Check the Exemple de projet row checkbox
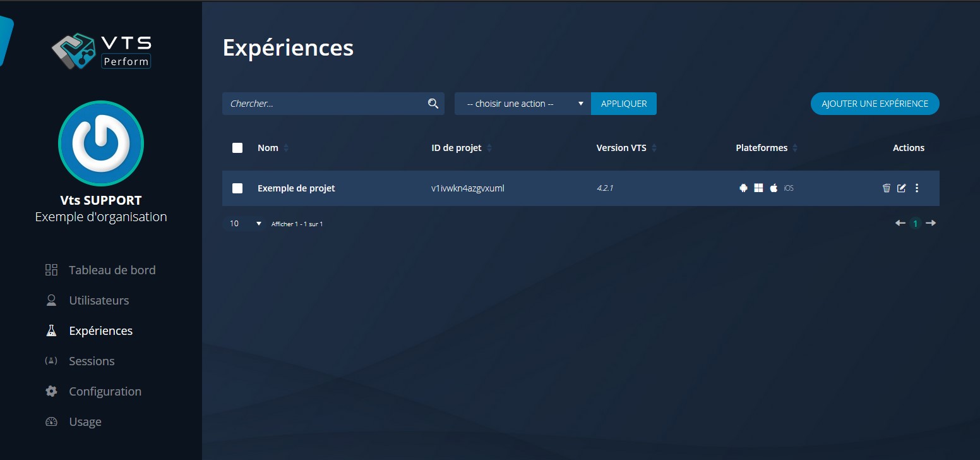Image resolution: width=980 pixels, height=460 pixels. (x=237, y=188)
